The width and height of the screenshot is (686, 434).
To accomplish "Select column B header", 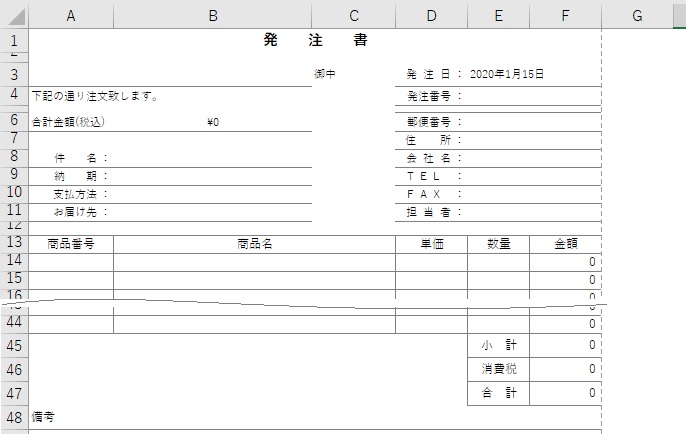I will pos(212,15).
